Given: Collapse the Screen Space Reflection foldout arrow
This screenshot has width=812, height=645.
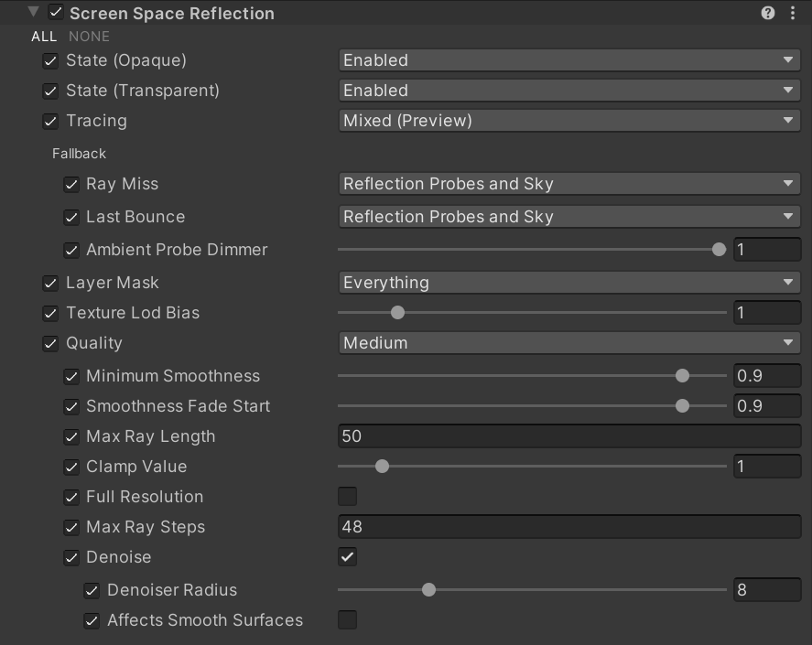Looking at the screenshot, I should pos(34,12).
